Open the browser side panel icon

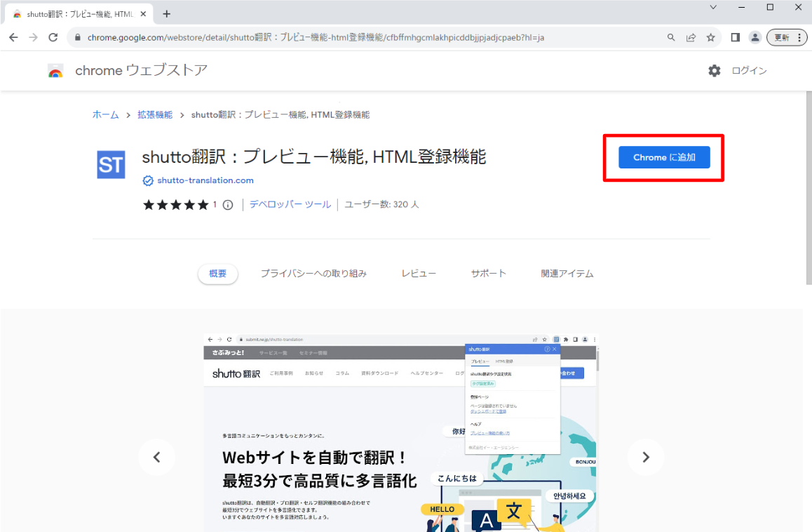coord(735,37)
